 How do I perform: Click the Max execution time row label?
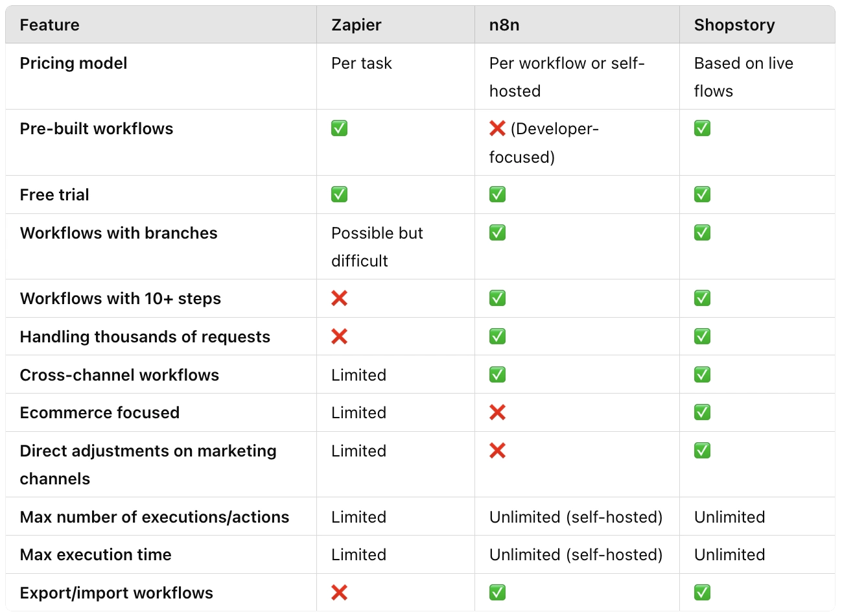[95, 555]
